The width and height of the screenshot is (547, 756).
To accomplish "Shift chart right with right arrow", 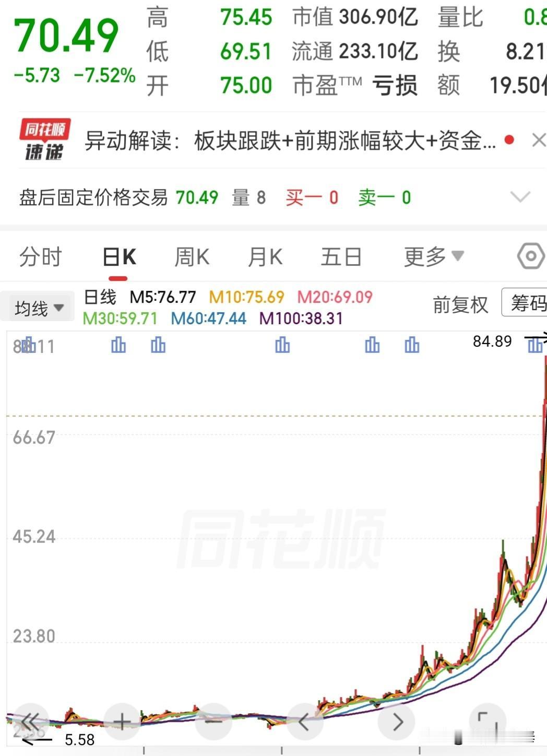I will click(397, 722).
